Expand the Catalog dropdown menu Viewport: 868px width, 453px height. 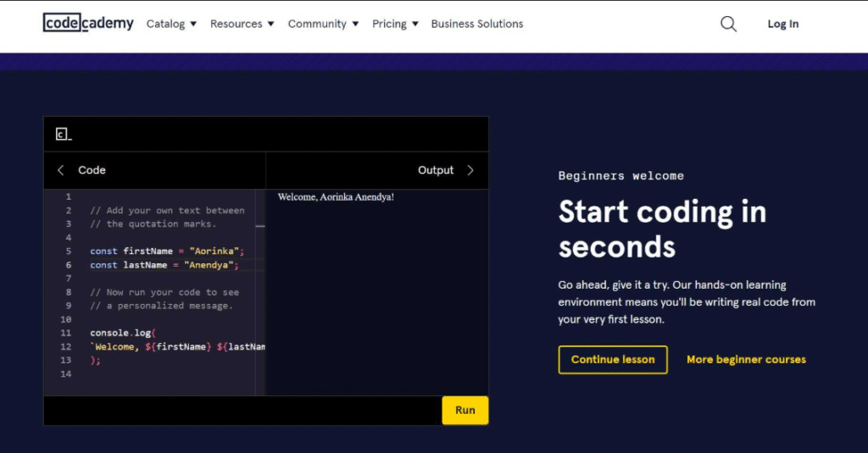tap(171, 24)
